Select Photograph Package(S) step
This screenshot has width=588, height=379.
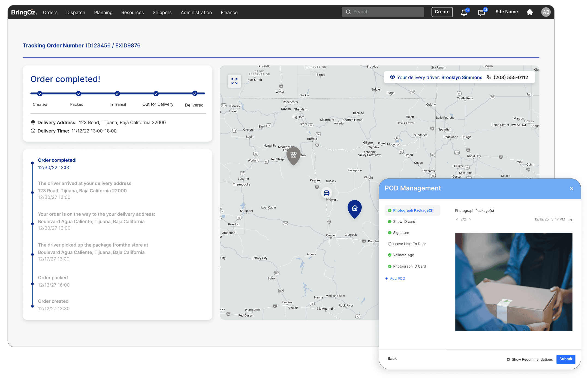412,210
